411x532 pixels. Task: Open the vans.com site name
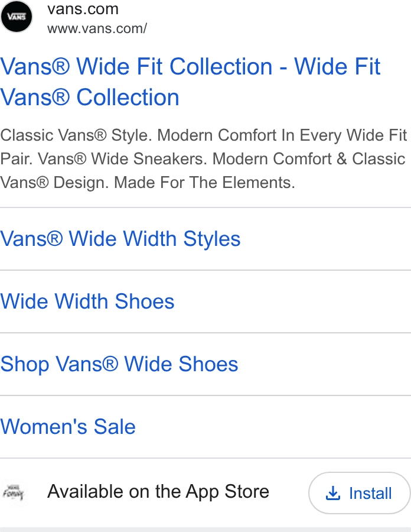[83, 9]
